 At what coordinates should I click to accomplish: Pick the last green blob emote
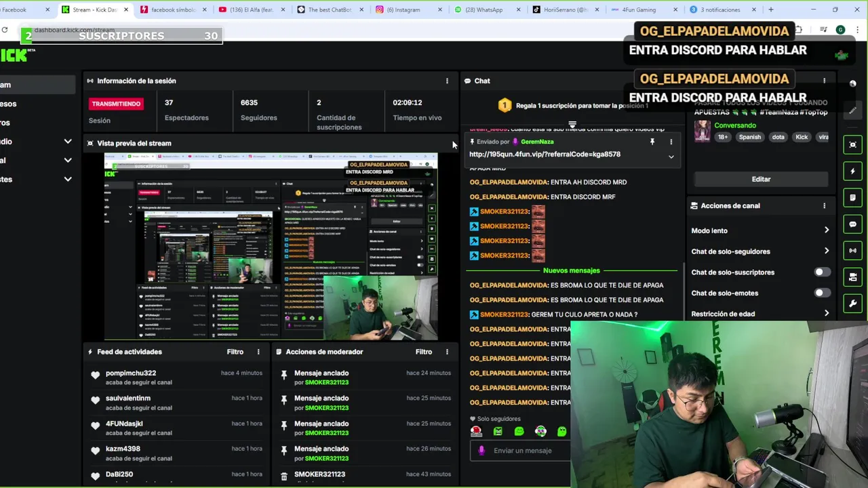click(561, 431)
